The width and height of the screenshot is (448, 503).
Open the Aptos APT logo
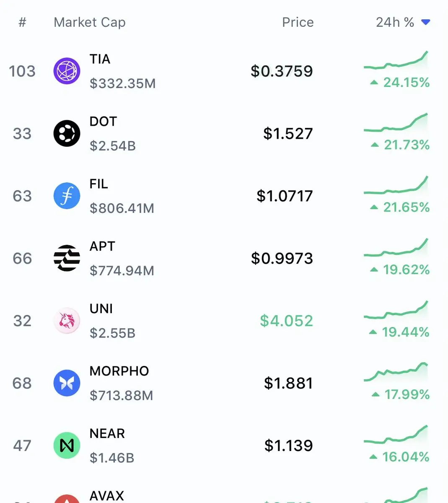point(67,258)
